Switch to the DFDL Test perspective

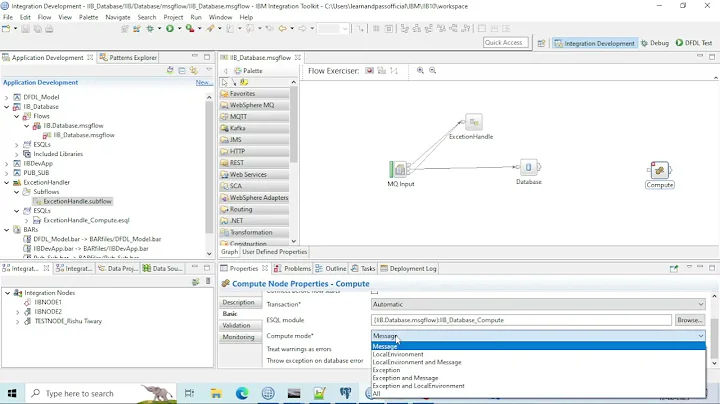pyautogui.click(x=694, y=43)
